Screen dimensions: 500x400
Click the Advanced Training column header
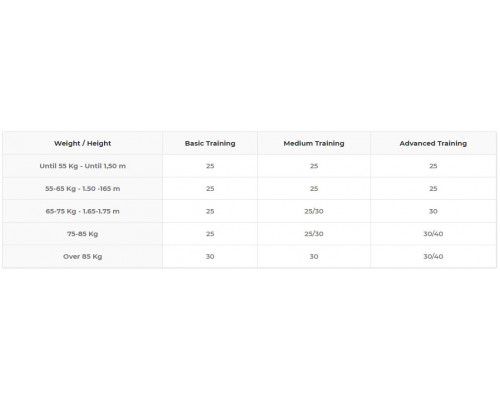click(x=433, y=143)
